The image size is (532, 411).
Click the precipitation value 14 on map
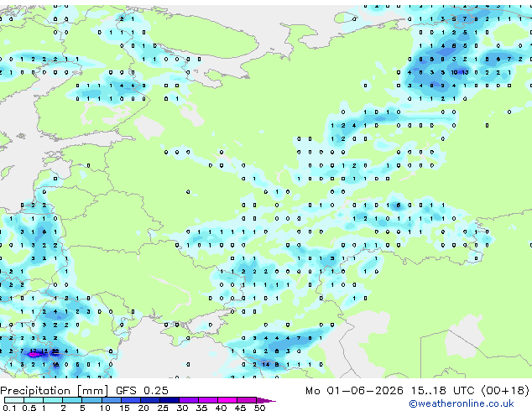(x=266, y=365)
